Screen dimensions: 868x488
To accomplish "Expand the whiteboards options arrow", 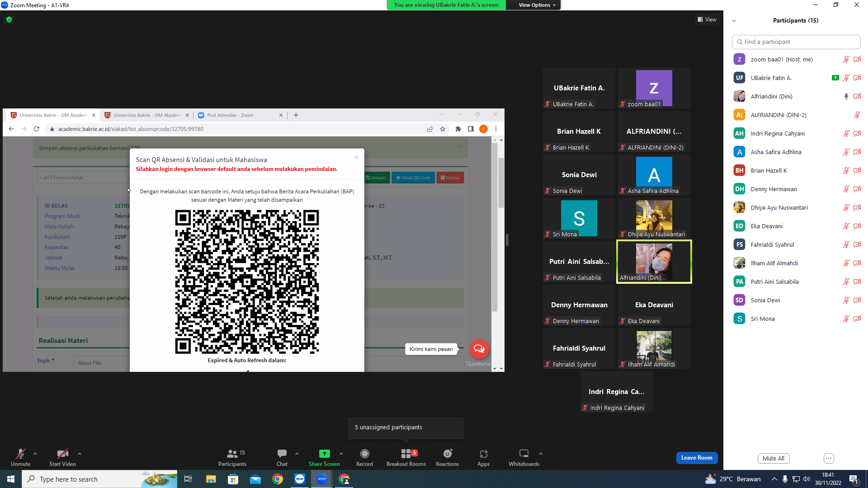I will tap(541, 454).
